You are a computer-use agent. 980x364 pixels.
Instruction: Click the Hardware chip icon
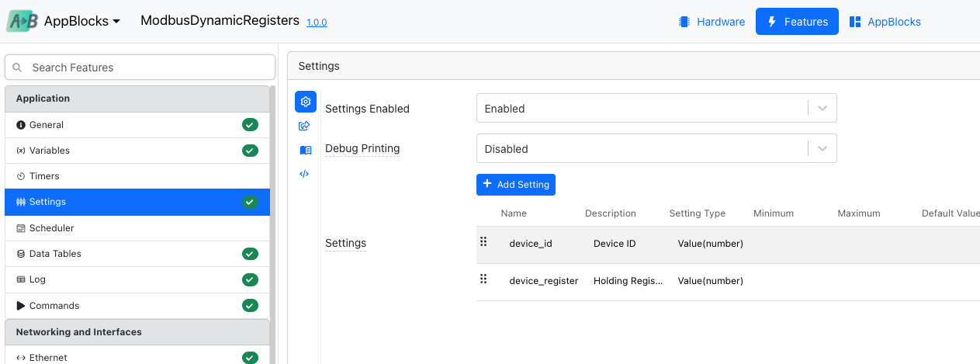click(684, 22)
